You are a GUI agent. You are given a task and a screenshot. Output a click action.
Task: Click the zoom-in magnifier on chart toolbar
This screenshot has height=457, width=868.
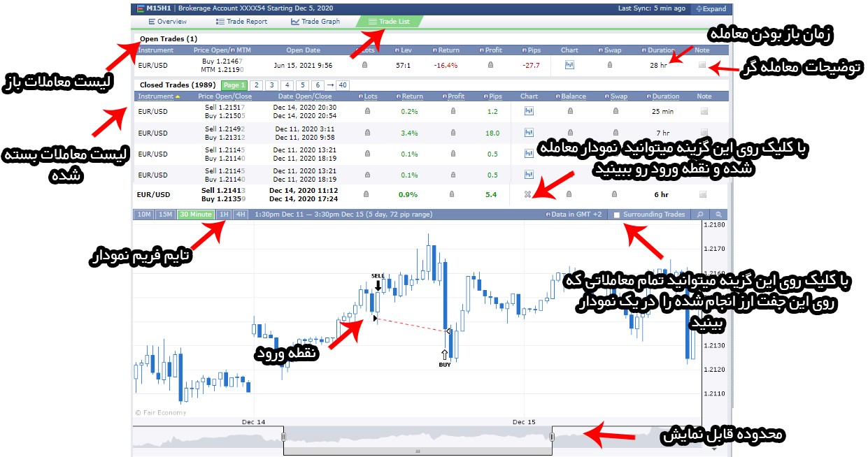[x=699, y=215]
